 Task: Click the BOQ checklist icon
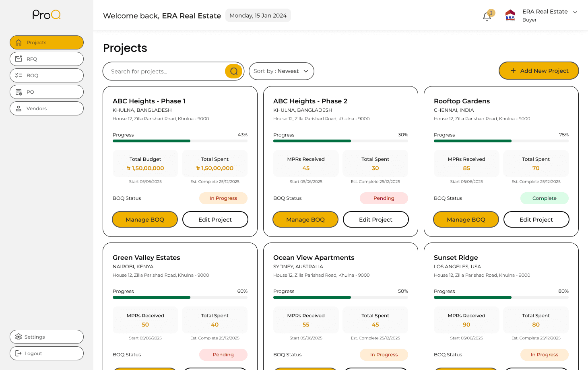point(19,76)
